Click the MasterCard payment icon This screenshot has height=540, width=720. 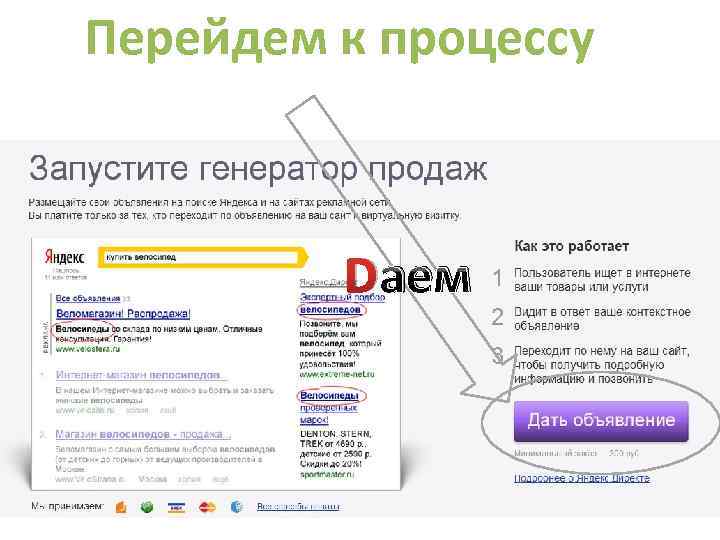point(207,507)
